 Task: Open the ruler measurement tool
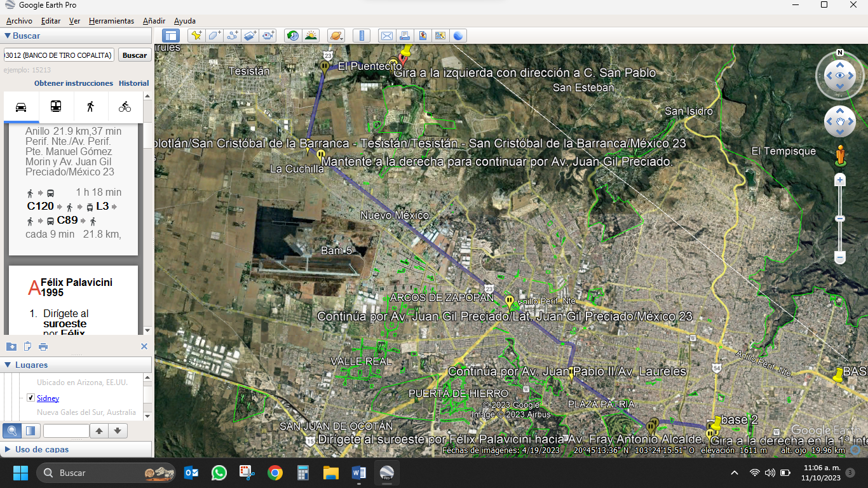[x=362, y=36]
